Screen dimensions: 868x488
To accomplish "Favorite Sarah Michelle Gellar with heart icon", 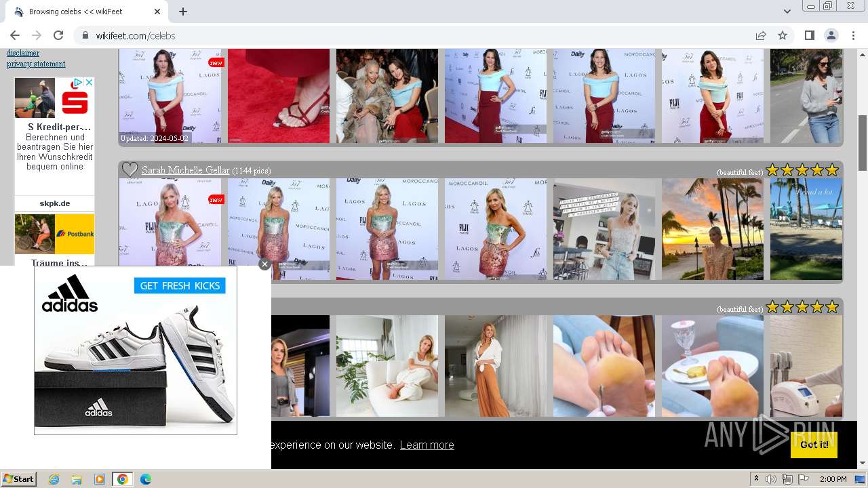I will (x=130, y=169).
